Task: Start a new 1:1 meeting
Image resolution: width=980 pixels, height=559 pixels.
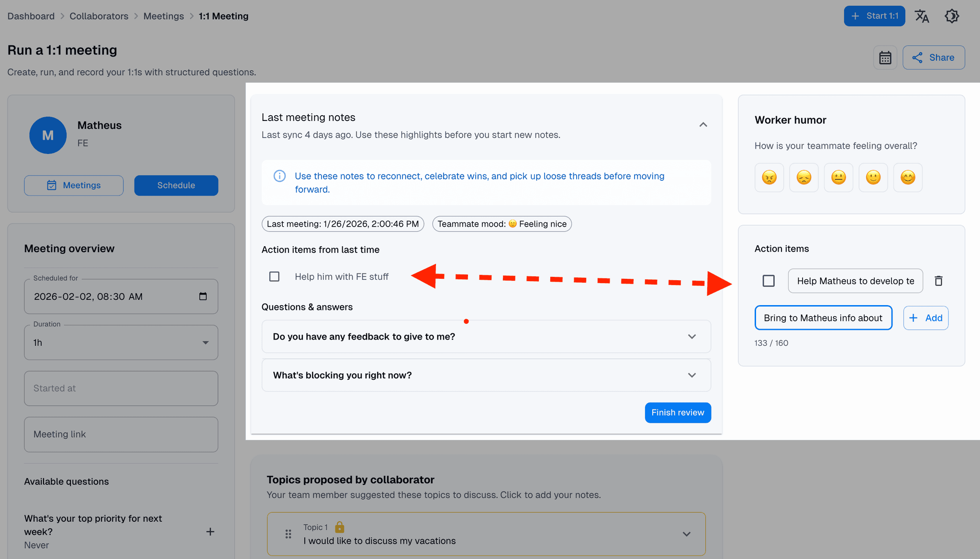Action: tap(874, 16)
